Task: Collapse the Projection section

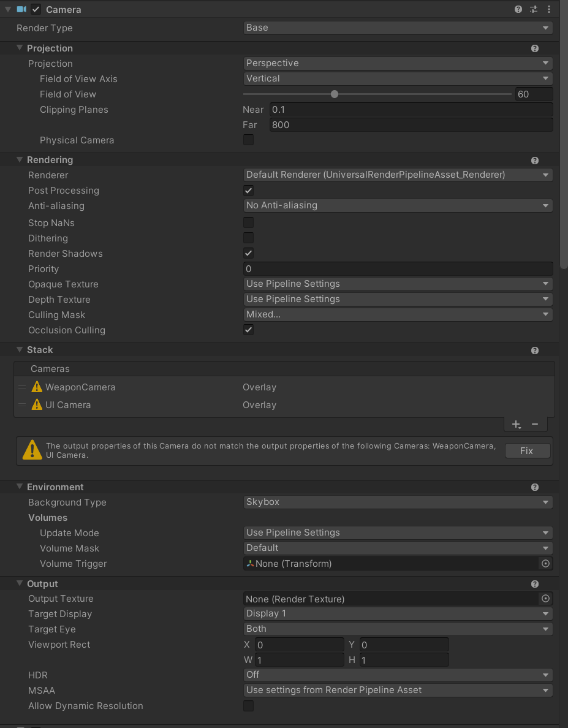Action: [21, 48]
